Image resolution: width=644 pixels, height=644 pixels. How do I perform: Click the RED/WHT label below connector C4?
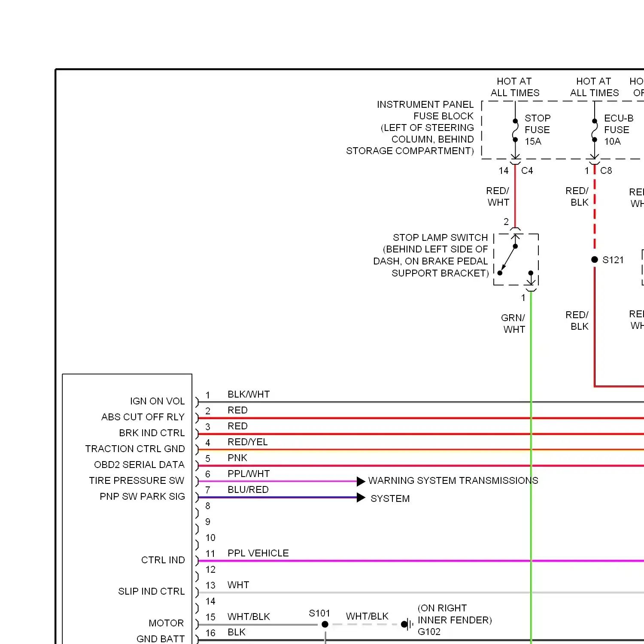[x=498, y=196]
